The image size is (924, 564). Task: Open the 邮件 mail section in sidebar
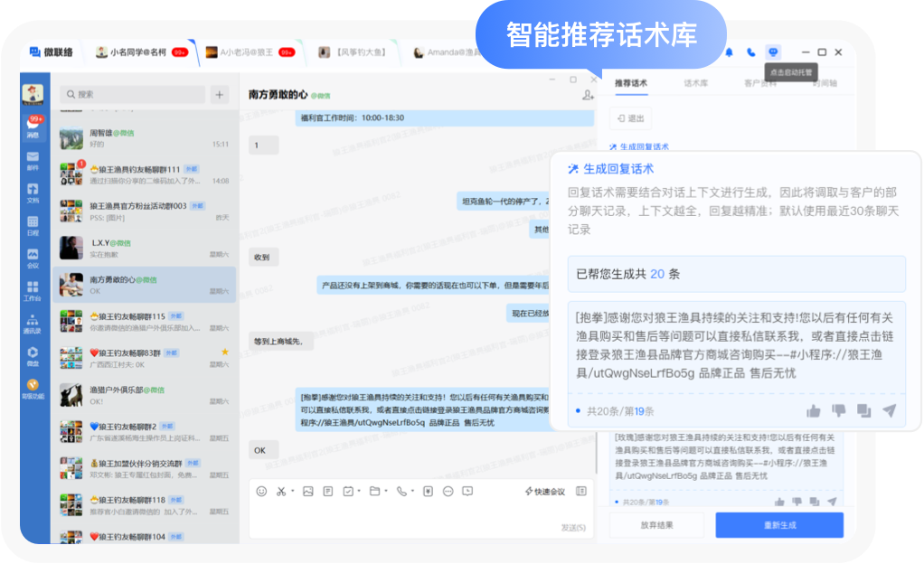(33, 160)
